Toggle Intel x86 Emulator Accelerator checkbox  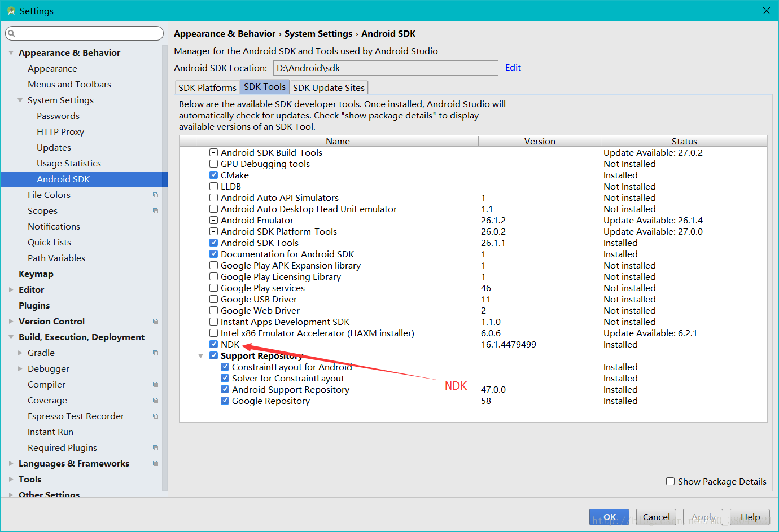coord(213,333)
